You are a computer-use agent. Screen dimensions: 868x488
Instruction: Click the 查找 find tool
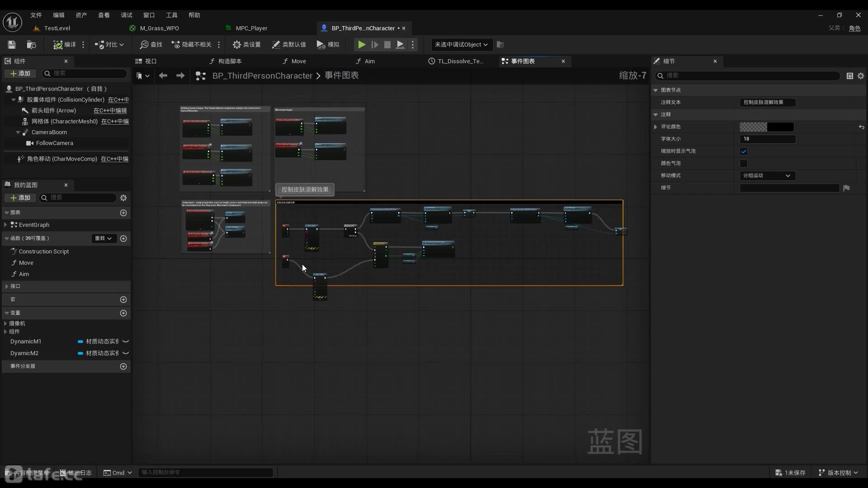click(x=151, y=44)
